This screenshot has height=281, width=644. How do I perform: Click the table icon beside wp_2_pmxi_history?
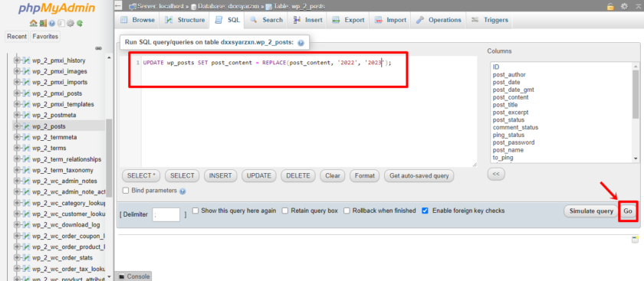tap(26, 60)
